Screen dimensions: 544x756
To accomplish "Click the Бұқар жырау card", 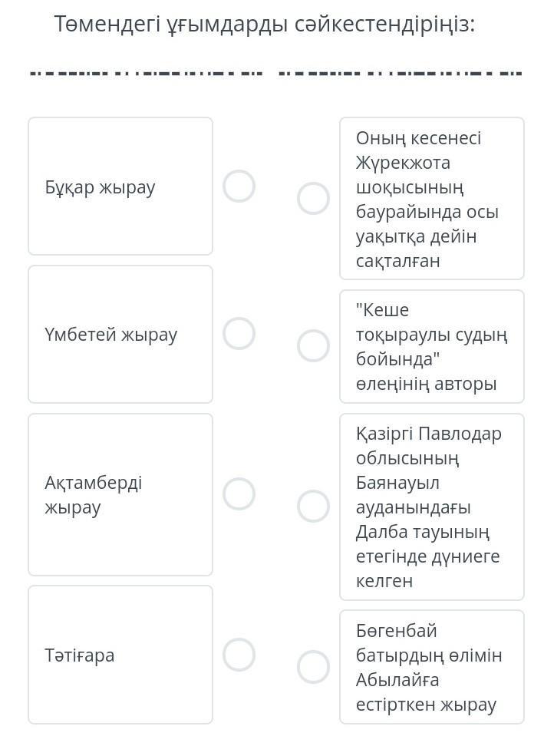I will [120, 186].
